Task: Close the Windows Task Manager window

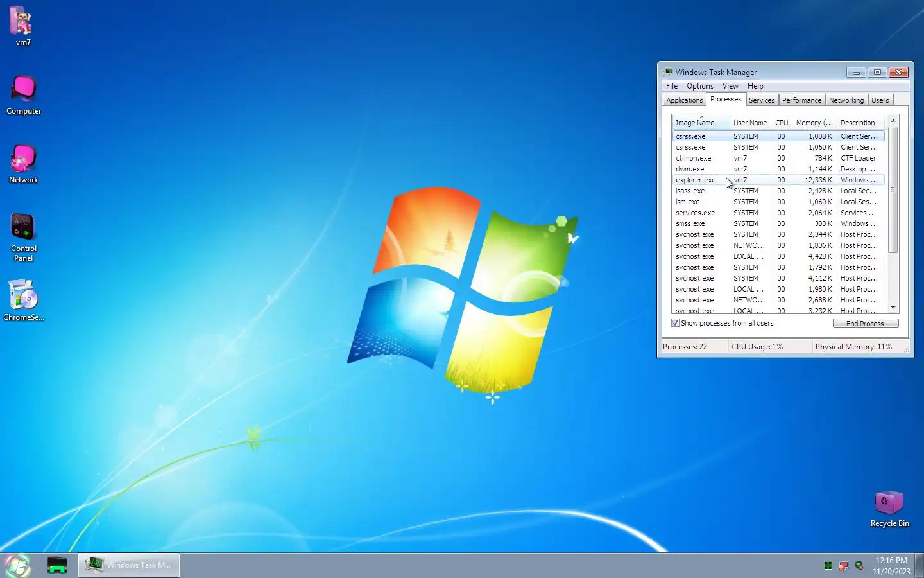Action: 898,73
